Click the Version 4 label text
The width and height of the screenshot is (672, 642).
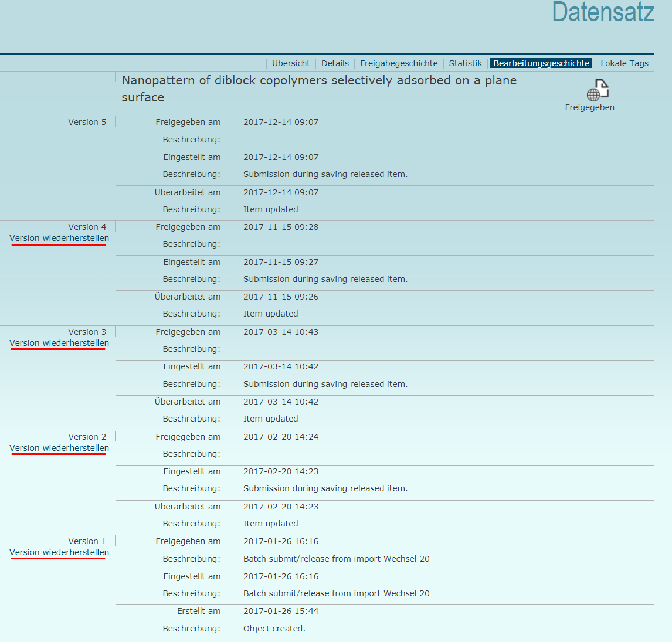pos(87,227)
